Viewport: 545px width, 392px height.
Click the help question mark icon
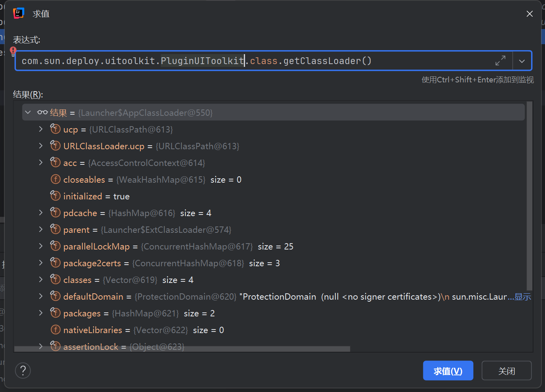tap(23, 371)
